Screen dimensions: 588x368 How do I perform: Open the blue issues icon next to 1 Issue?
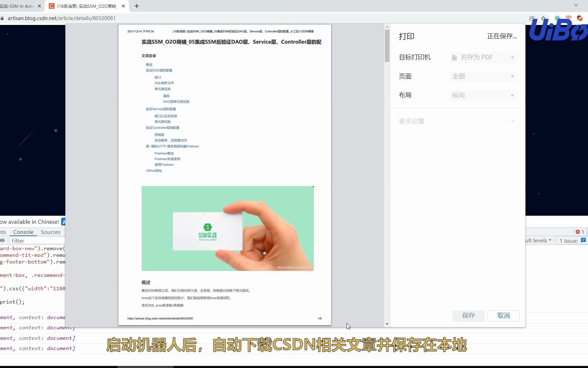583,241
